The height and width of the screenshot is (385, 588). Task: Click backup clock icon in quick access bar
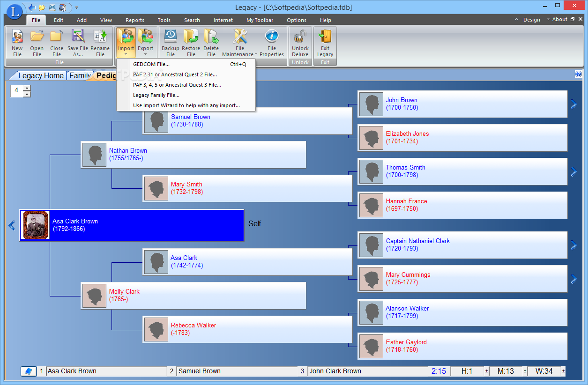tap(52, 7)
